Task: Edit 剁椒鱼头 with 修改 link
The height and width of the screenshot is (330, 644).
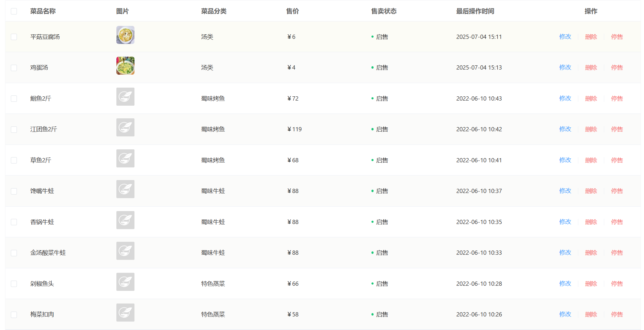Action: click(565, 284)
